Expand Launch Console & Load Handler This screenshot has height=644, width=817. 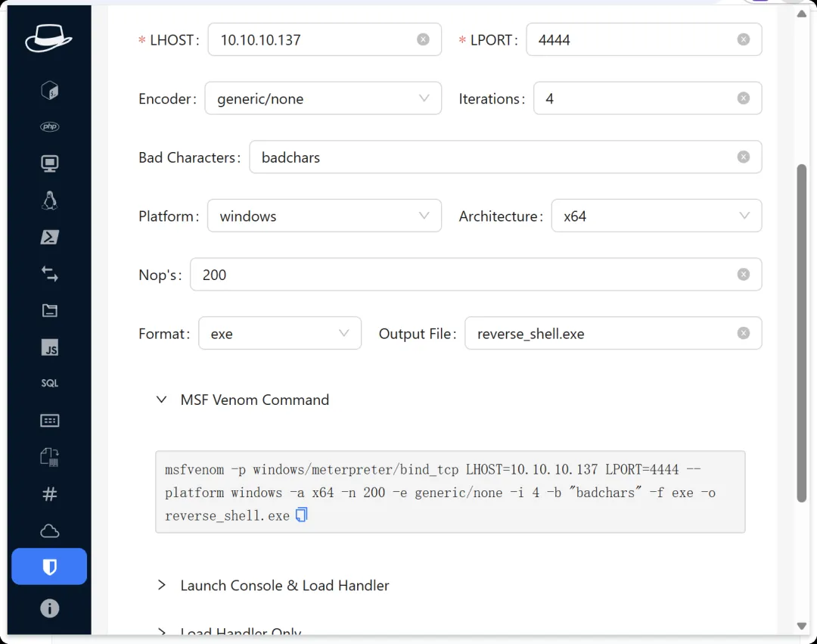[x=273, y=586]
